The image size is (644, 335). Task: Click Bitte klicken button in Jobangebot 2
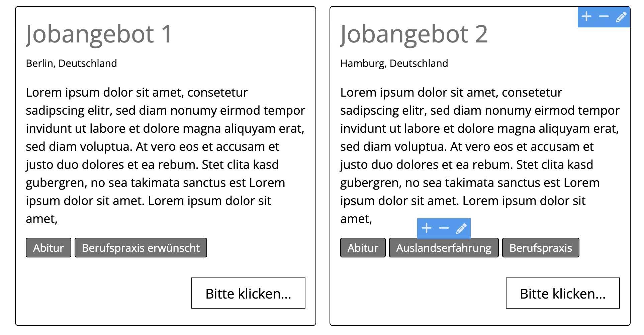(x=563, y=293)
